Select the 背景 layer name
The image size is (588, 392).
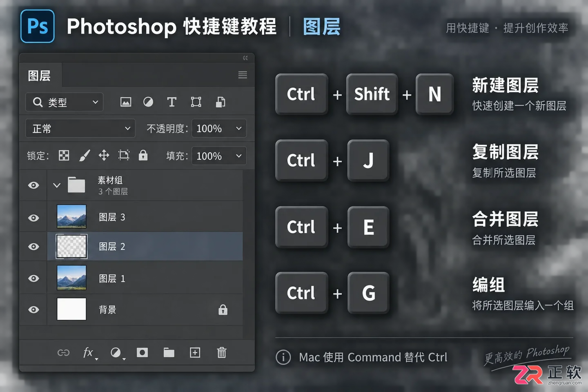[107, 310]
